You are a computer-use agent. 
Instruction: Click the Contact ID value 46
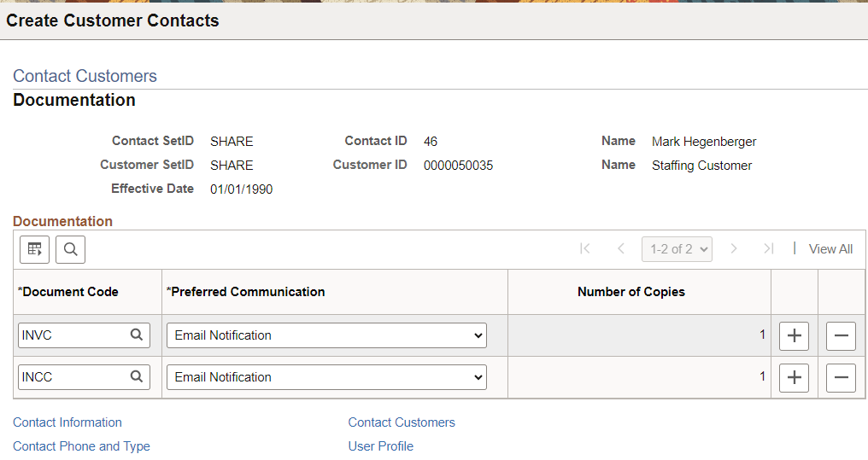[430, 142]
